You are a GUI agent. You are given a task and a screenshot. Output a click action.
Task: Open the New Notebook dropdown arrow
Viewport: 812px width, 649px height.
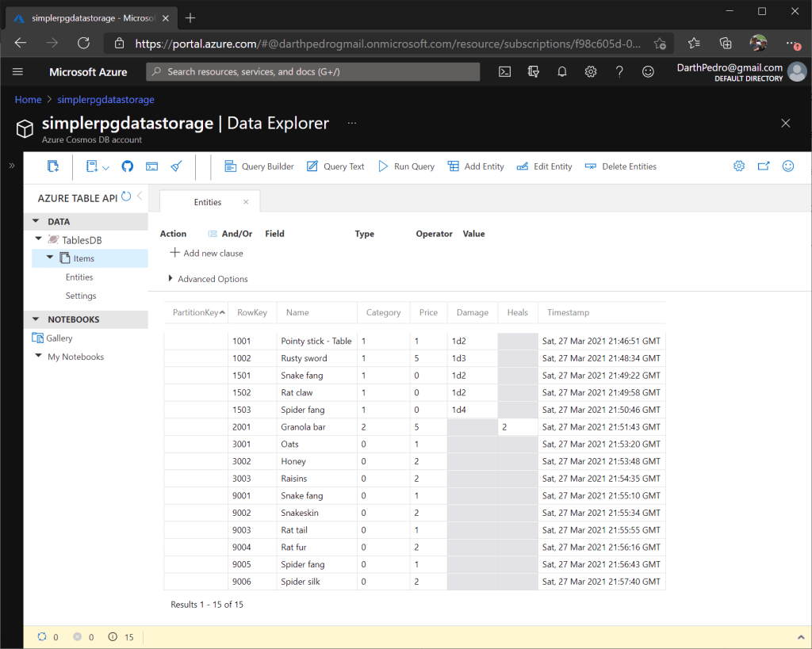click(x=106, y=167)
